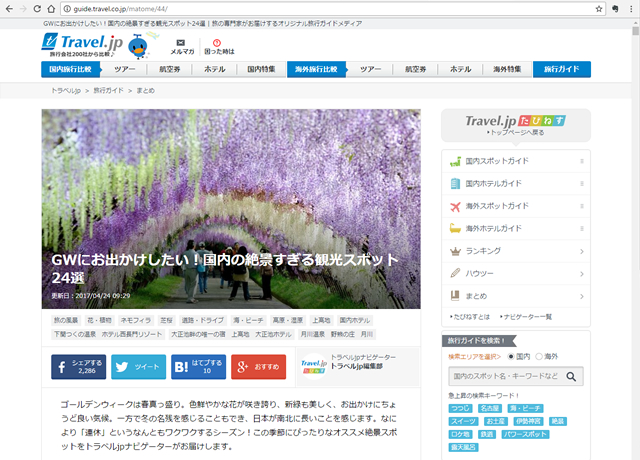The height and width of the screenshot is (460, 640).
Task: Recommend on Google+ with おすすめ button
Action: [x=258, y=367]
